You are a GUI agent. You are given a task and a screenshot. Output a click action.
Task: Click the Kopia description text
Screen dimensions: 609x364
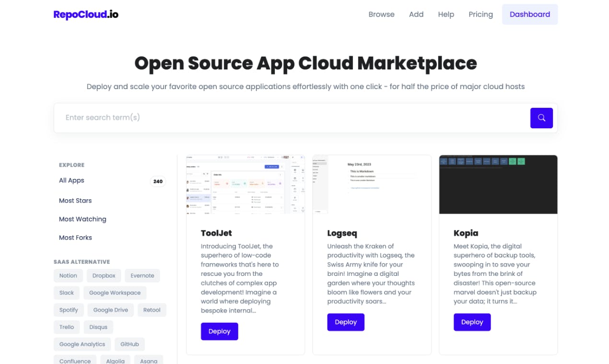(495, 274)
